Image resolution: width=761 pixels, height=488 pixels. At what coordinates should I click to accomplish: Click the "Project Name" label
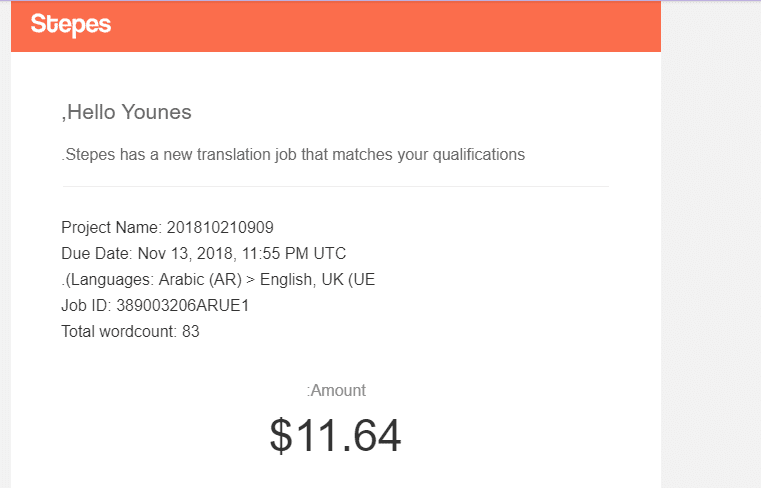coord(108,227)
